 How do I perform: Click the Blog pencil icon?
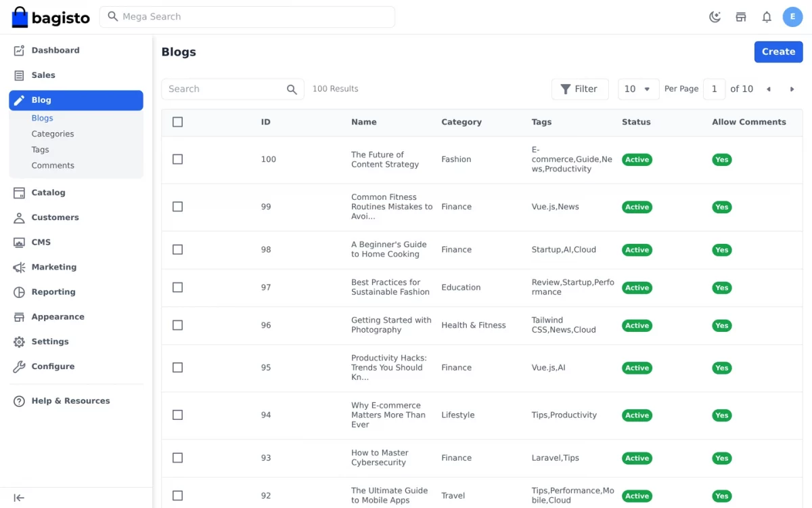(19, 100)
